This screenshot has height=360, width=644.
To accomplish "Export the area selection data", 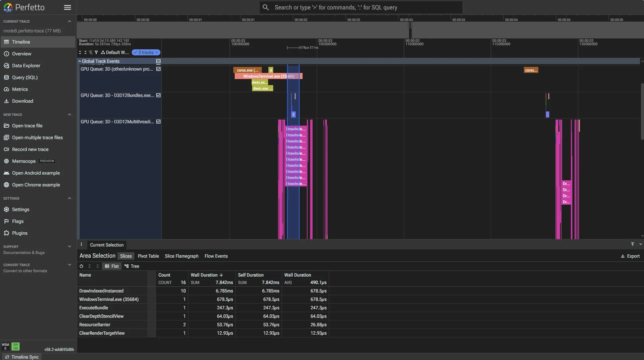I will point(630,256).
